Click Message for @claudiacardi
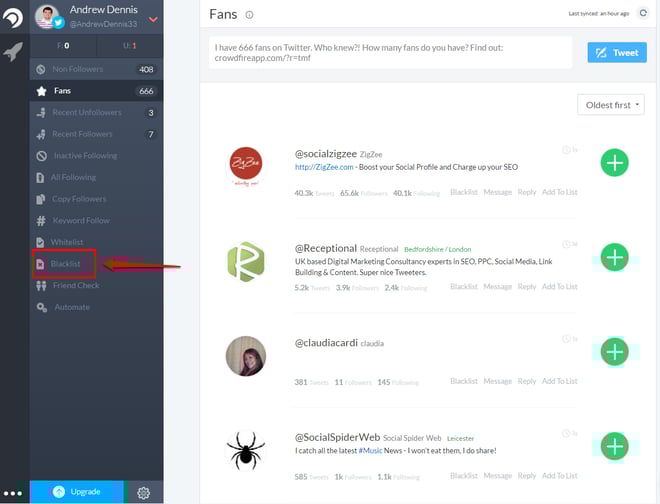The height and width of the screenshot is (504, 660). 498,381
